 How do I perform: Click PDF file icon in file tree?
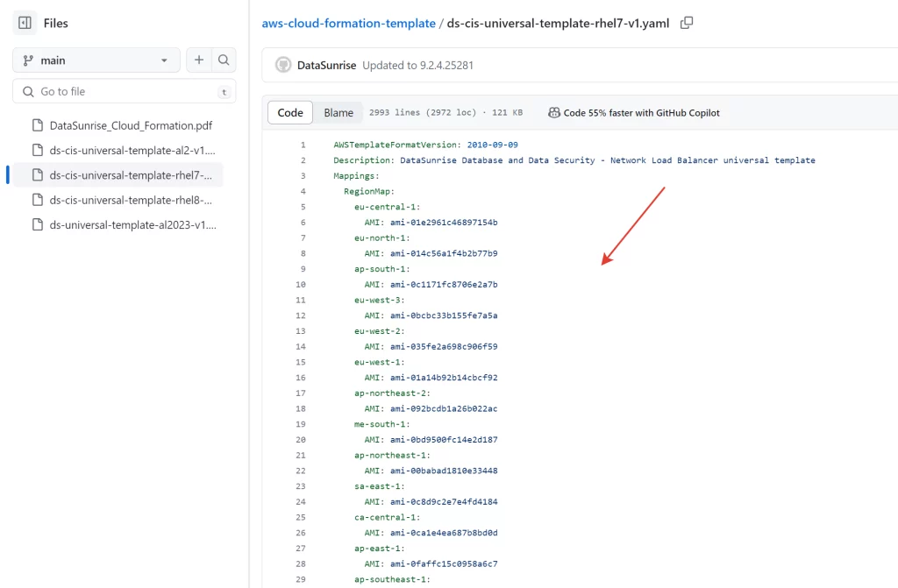37,125
